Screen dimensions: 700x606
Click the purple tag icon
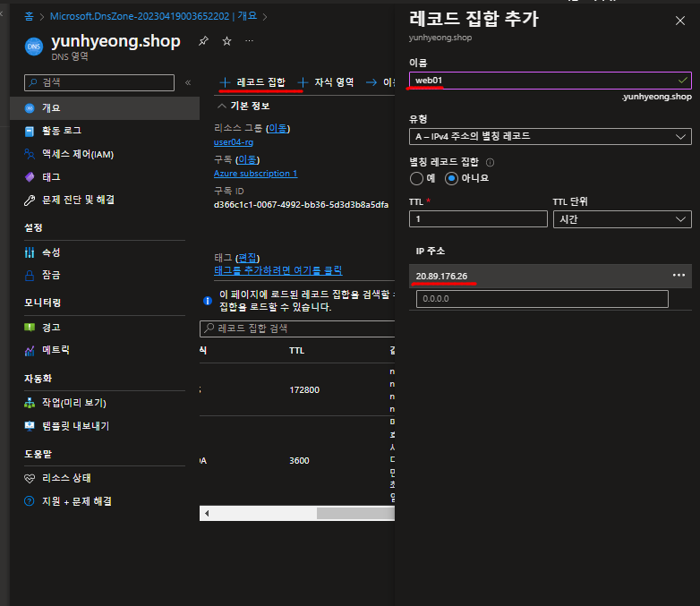(30, 177)
